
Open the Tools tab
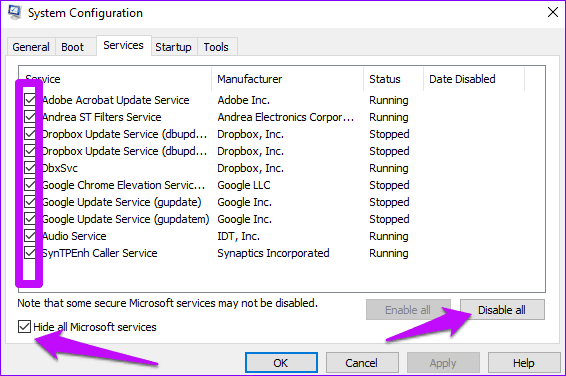(216, 47)
